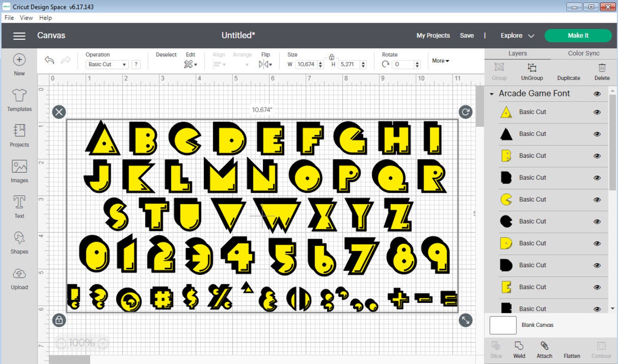
Task: Click the Flatten tool button
Action: click(572, 356)
